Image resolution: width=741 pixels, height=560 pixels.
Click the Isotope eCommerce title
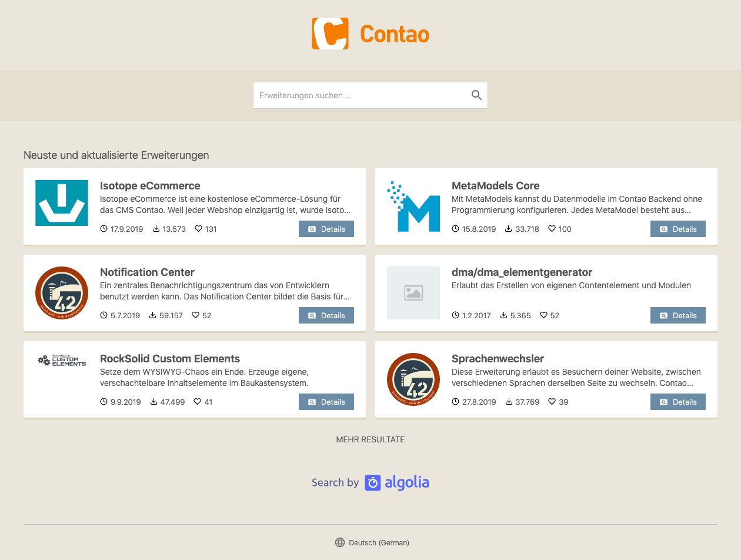point(150,186)
